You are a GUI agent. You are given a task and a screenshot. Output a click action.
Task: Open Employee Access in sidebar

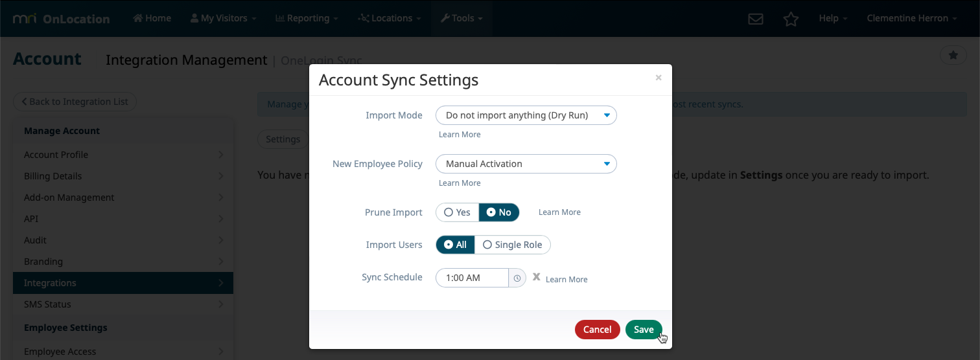tap(123, 352)
